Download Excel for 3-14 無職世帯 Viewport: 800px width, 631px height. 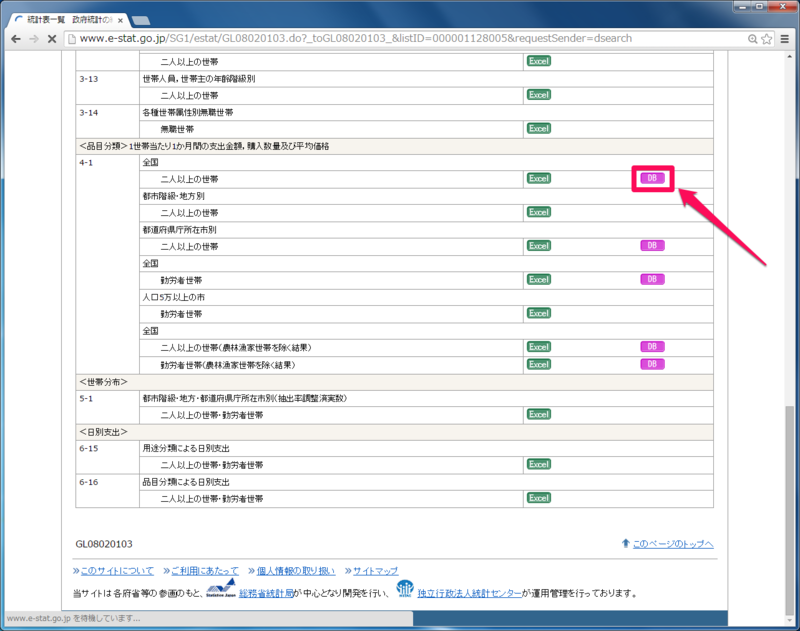(x=539, y=129)
